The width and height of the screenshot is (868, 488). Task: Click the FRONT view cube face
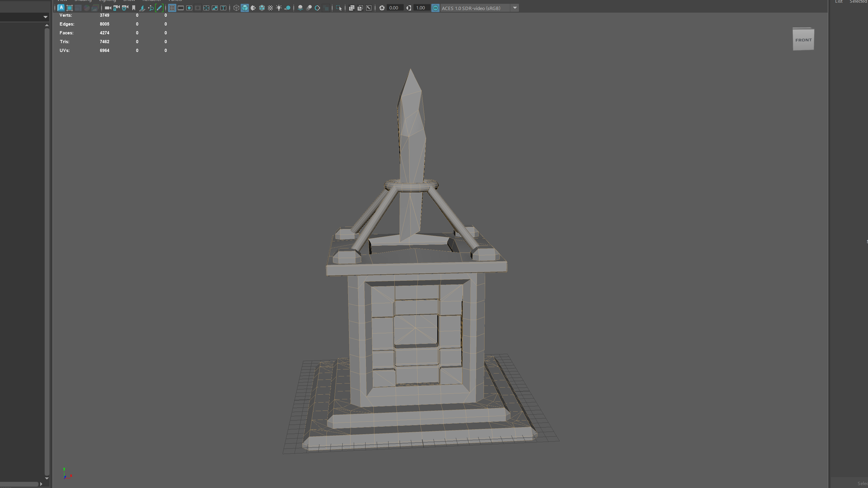click(803, 40)
